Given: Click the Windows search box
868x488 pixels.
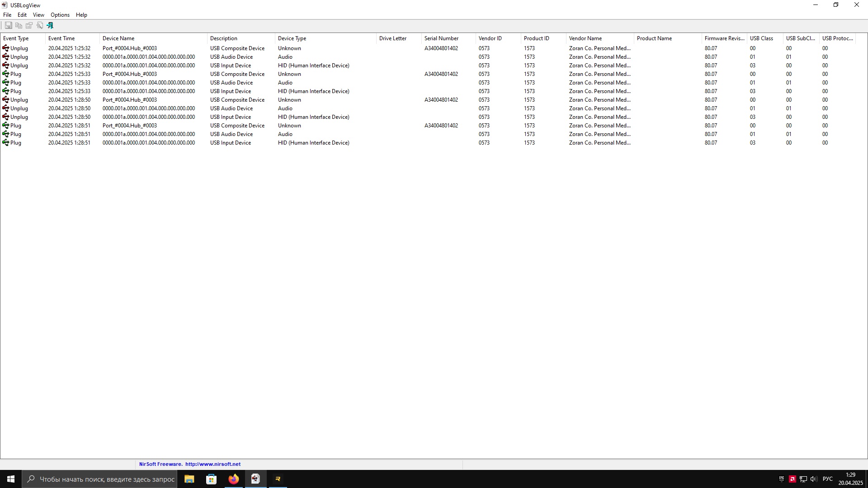Looking at the screenshot, I should 106,479.
